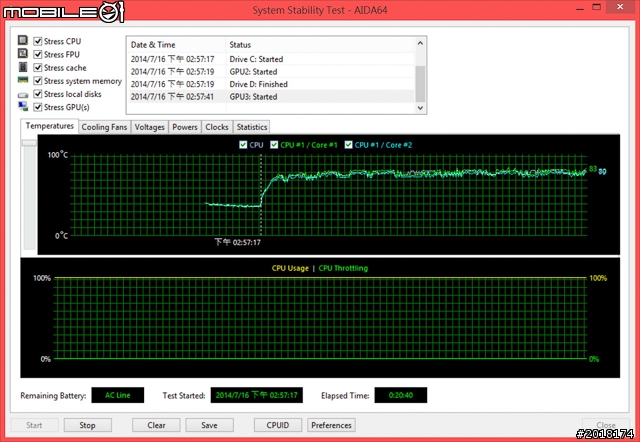Viewport: 640px width, 442px height.
Task: Open the Clocks tab
Action: point(217,127)
